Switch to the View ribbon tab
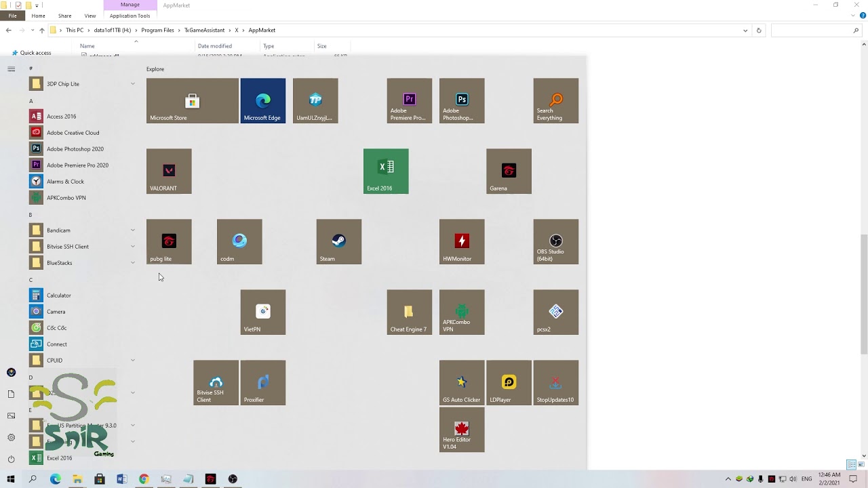This screenshot has width=868, height=488. (x=90, y=16)
